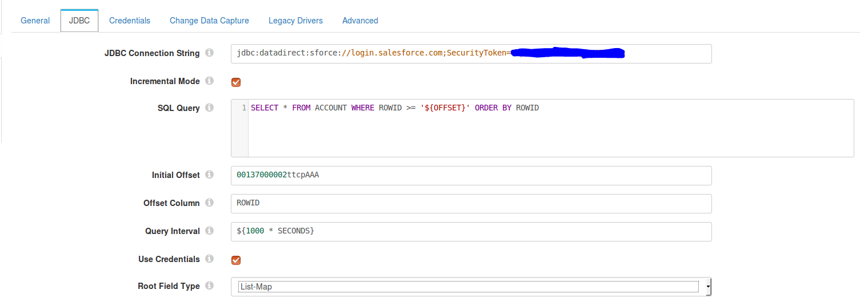Select the Legacy Drivers tab

(x=295, y=21)
